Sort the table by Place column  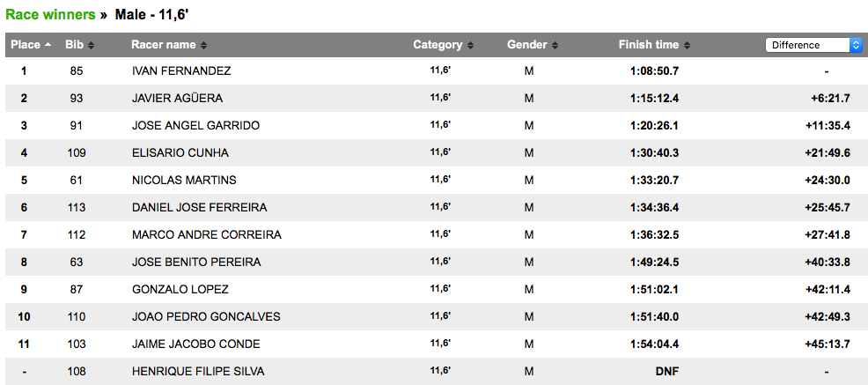(48, 45)
